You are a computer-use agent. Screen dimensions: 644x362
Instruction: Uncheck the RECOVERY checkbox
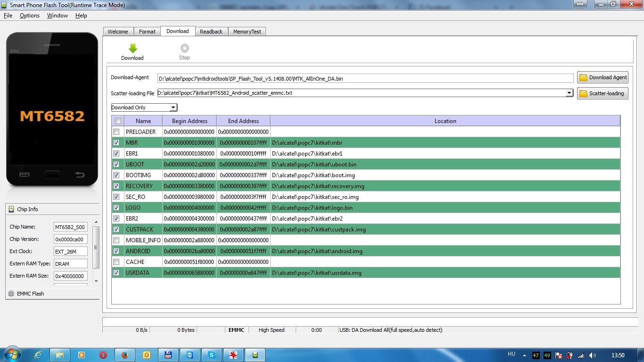tap(116, 186)
